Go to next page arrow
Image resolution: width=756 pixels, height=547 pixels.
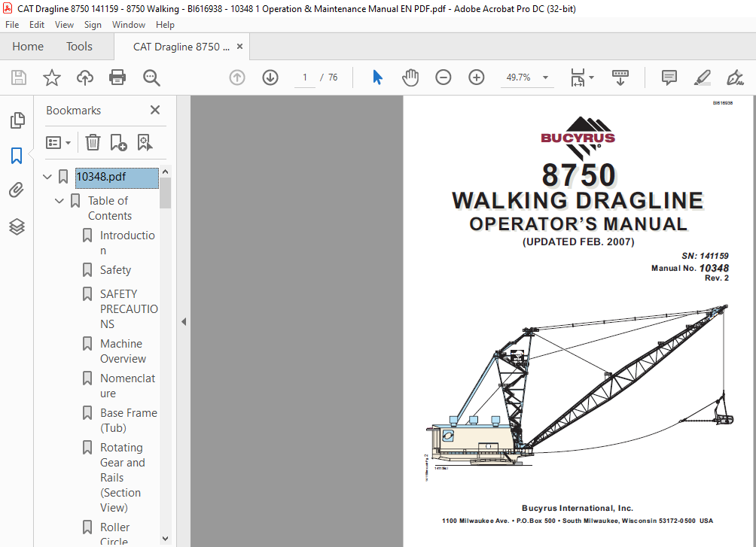tap(270, 77)
